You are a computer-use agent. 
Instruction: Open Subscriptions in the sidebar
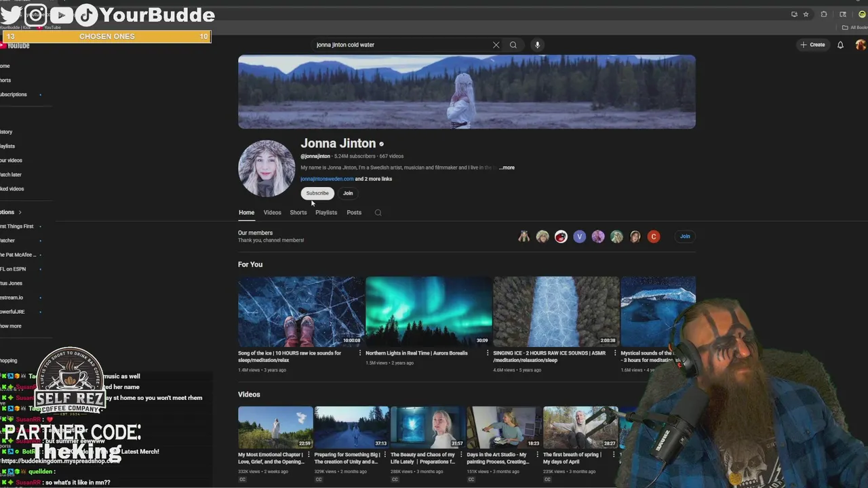coord(14,94)
